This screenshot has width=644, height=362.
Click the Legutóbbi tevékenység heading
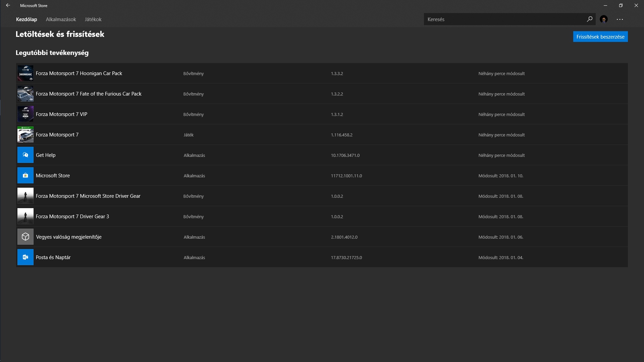click(x=52, y=53)
